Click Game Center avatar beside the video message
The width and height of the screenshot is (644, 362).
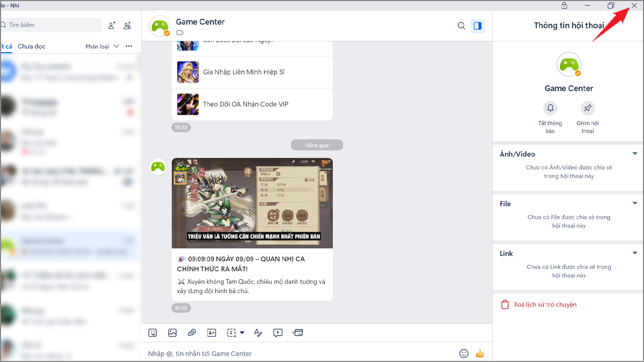coord(157,166)
